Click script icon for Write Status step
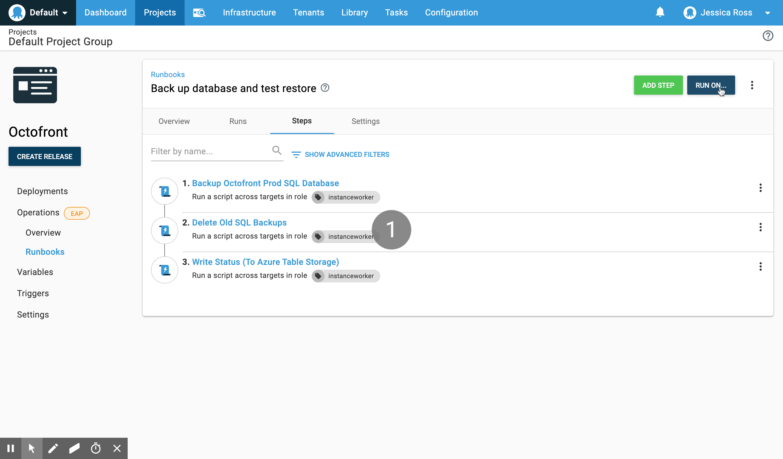The image size is (783, 459). tap(165, 270)
